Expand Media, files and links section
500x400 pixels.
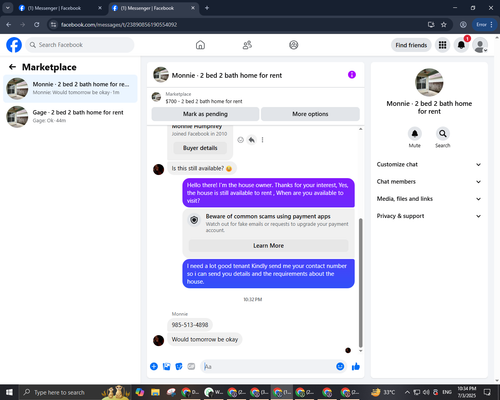click(429, 199)
